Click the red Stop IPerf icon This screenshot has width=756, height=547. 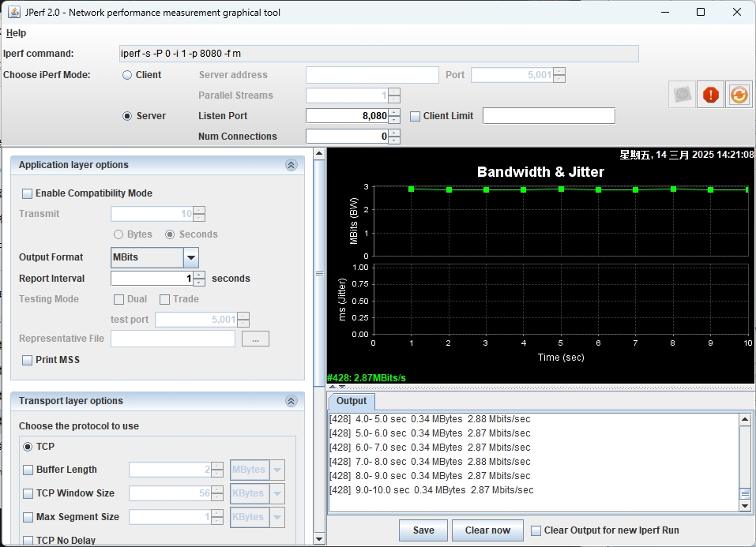point(711,95)
